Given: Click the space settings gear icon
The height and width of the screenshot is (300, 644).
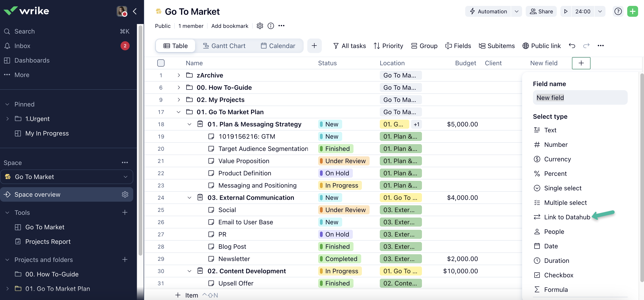Looking at the screenshot, I should [x=260, y=26].
